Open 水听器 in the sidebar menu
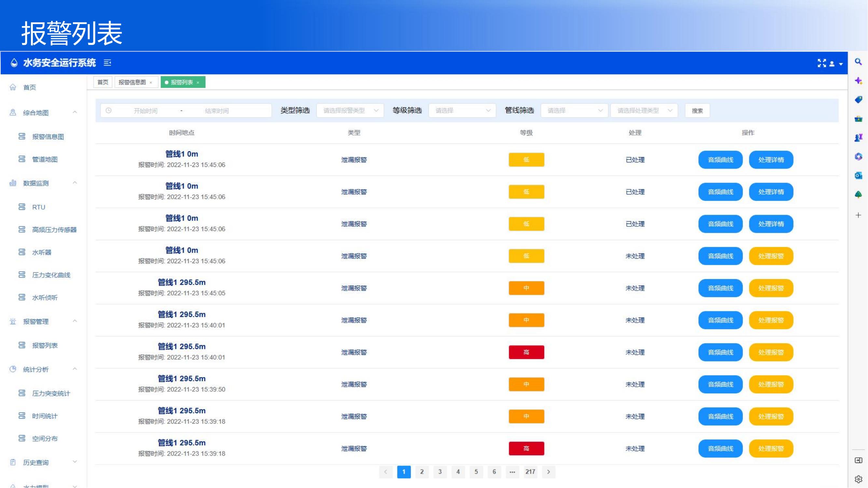 tap(41, 252)
